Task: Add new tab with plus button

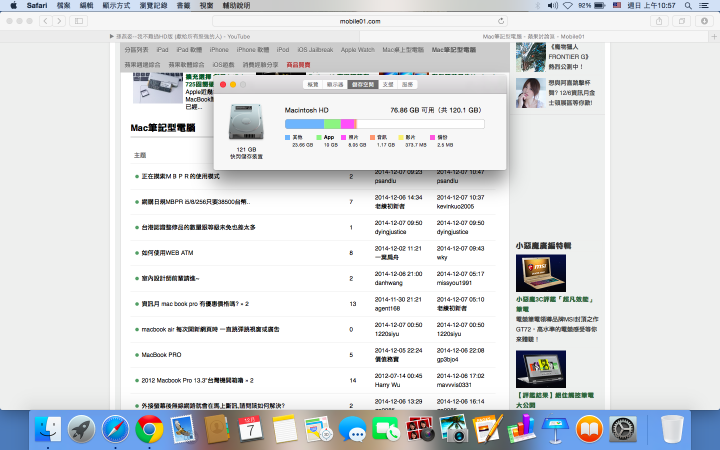Action: 714,36
